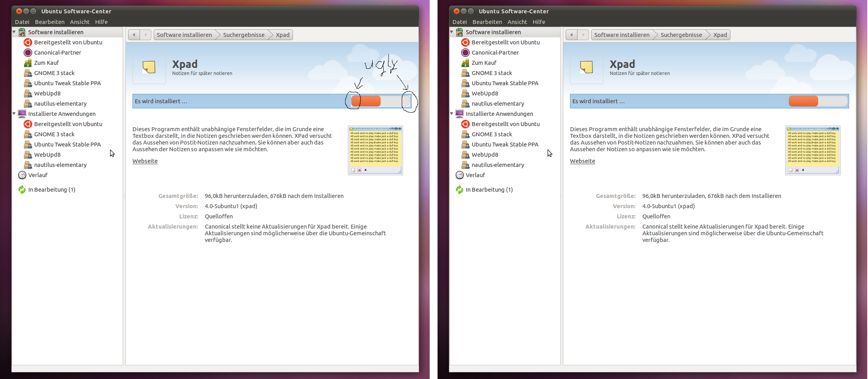
Task: Click the Xpad breadcrumb in right window
Action: coord(720,35)
